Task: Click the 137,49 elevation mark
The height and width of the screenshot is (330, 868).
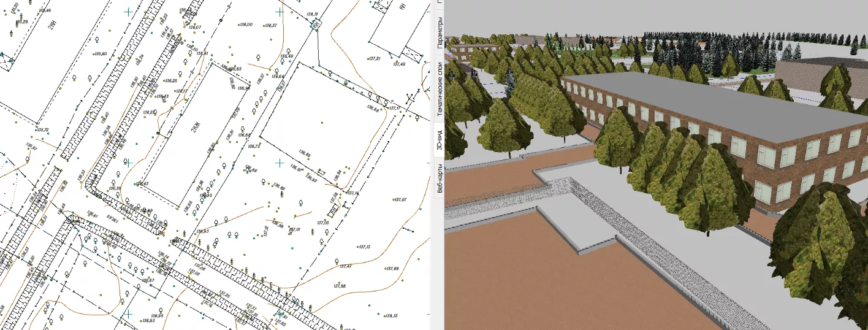Action: coord(399,64)
